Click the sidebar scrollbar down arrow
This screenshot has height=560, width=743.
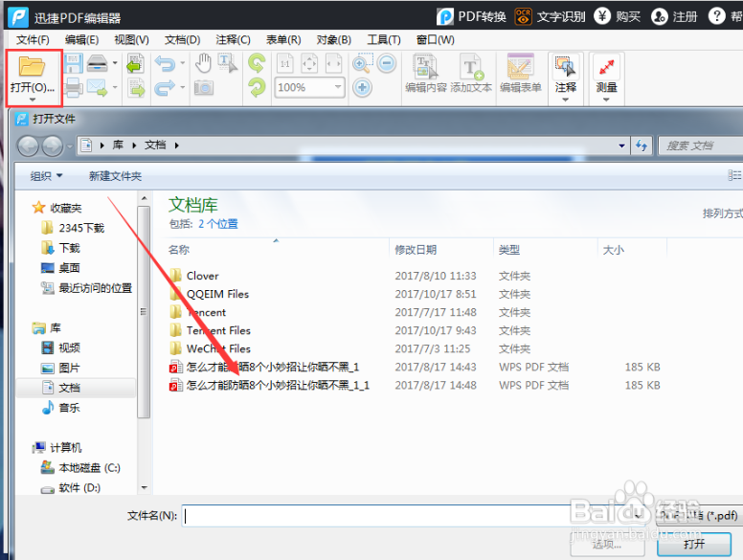coord(144,487)
